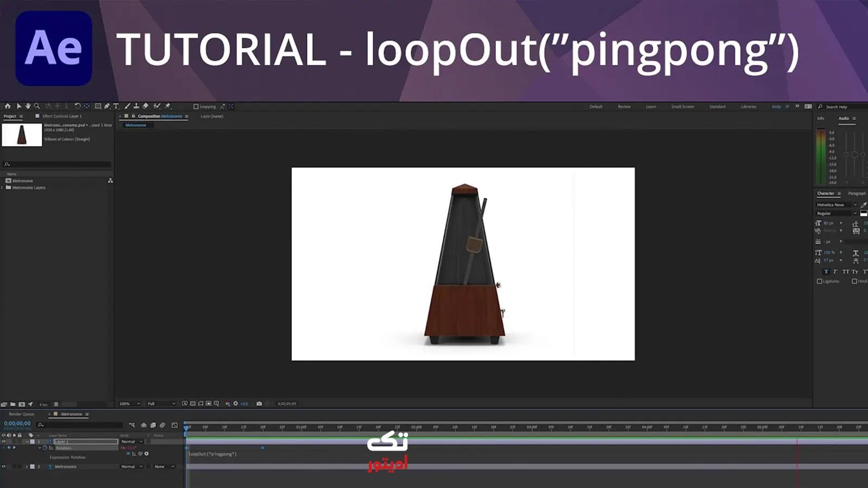The height and width of the screenshot is (488, 868).
Task: Click the expression pick whip icon
Action: [x=140, y=453]
